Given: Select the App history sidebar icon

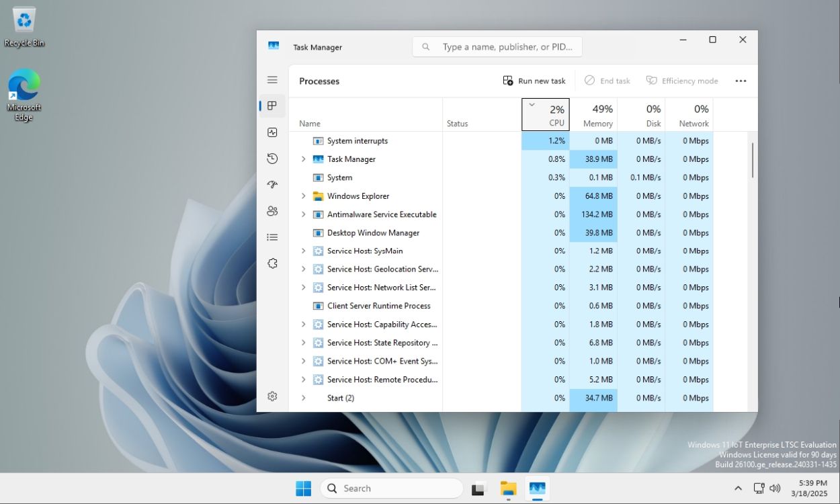Looking at the screenshot, I should 272,158.
